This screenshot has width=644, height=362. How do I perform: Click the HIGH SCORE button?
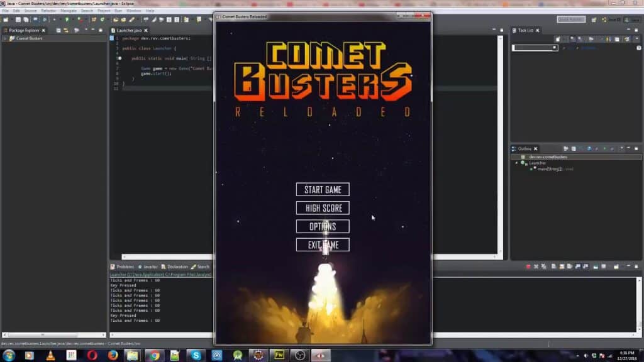pos(323,207)
